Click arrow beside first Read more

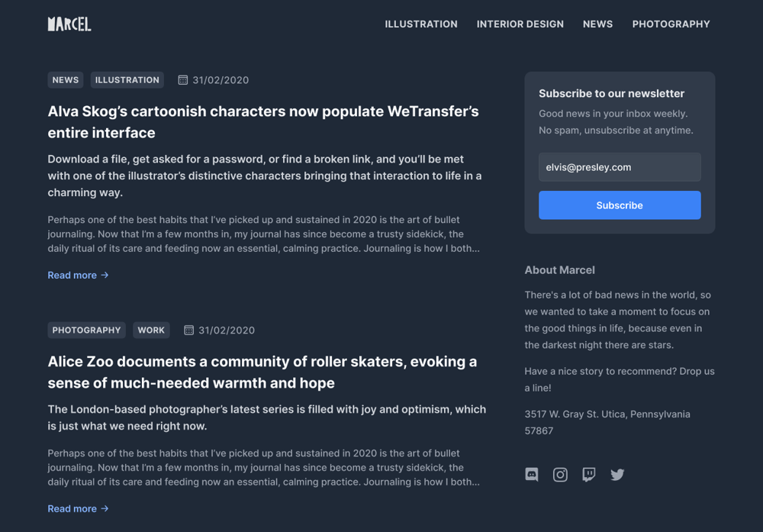(x=105, y=275)
